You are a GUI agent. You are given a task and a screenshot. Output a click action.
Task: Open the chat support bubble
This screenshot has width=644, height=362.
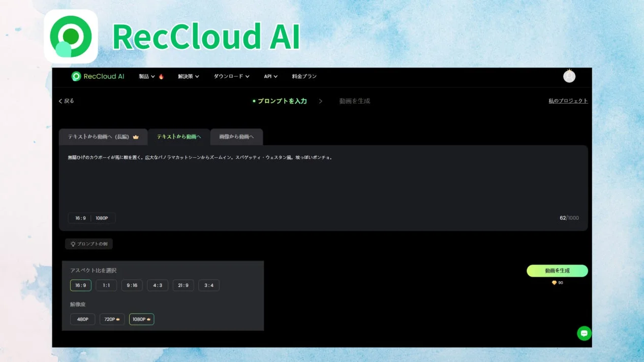click(x=584, y=333)
